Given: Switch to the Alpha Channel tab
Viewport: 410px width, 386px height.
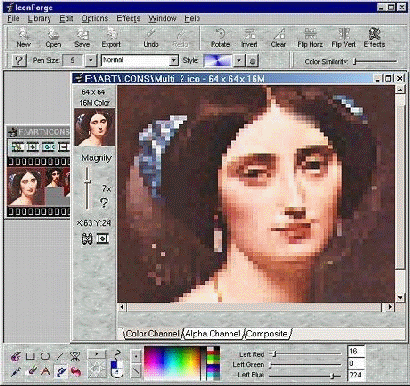Looking at the screenshot, I should [x=213, y=333].
